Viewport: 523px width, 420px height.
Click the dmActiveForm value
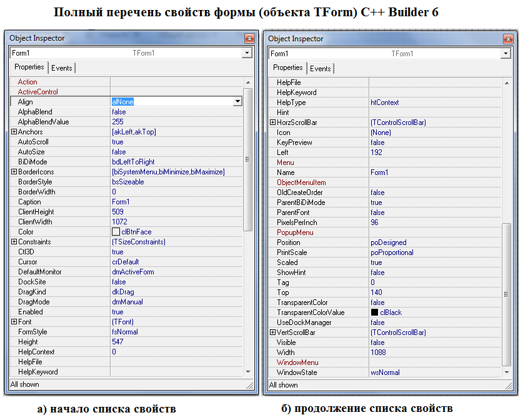click(x=133, y=272)
